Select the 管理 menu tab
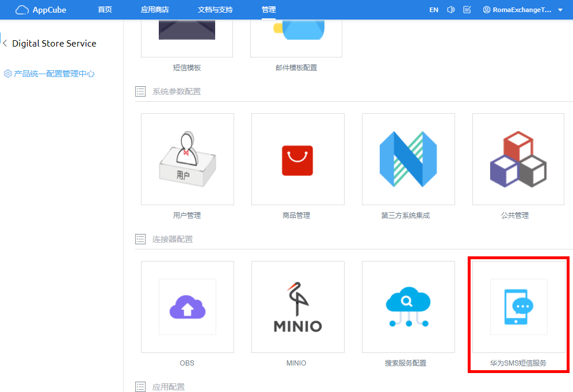The height and width of the screenshot is (392, 573). click(269, 10)
